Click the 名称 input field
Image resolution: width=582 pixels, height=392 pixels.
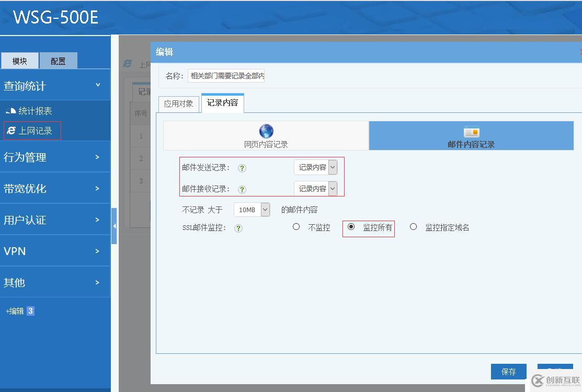(x=226, y=76)
